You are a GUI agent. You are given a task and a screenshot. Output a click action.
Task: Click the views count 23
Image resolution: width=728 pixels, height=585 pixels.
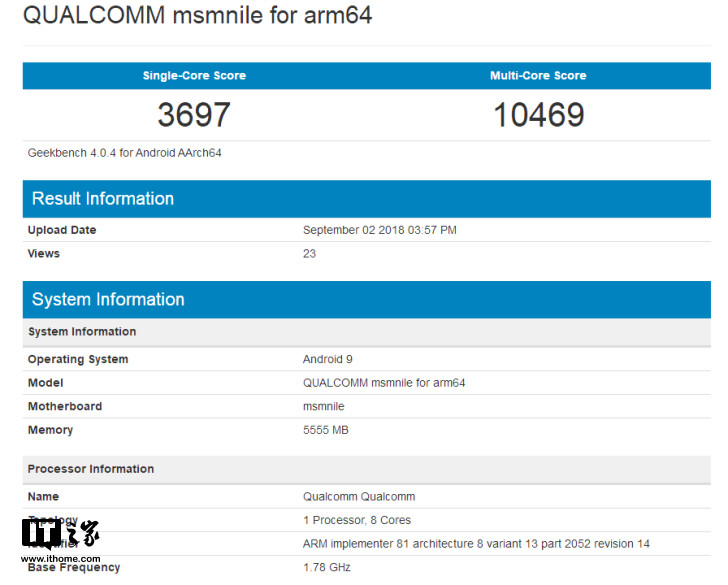point(309,254)
